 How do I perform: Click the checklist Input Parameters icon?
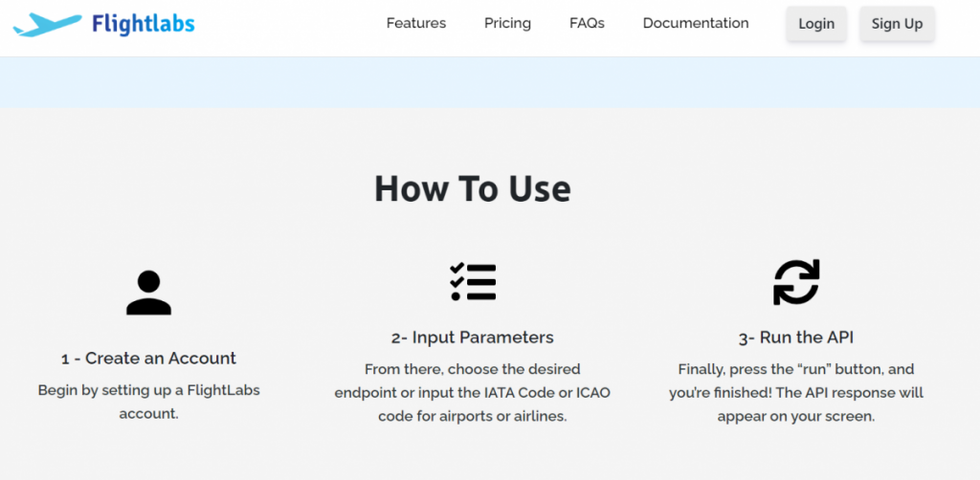click(x=473, y=282)
